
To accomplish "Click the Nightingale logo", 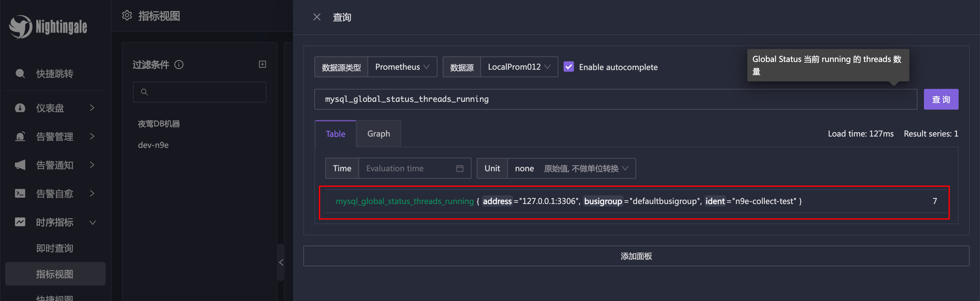I will (49, 27).
